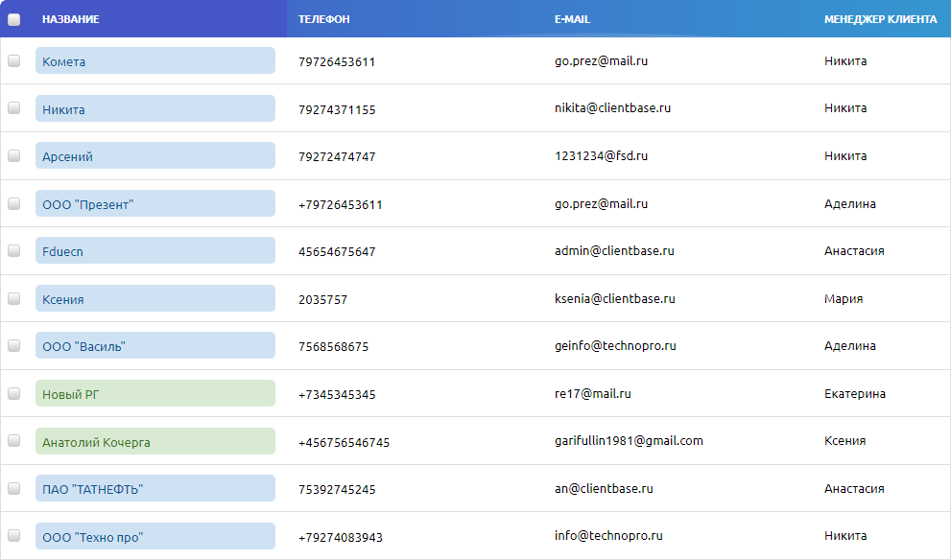Click manager Екатерина in Новый РГ row

coord(854,393)
